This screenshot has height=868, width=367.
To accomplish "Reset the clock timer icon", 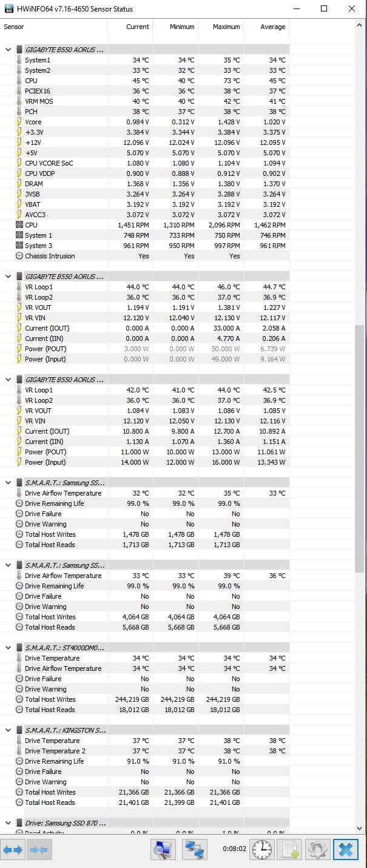I will tap(262, 849).
